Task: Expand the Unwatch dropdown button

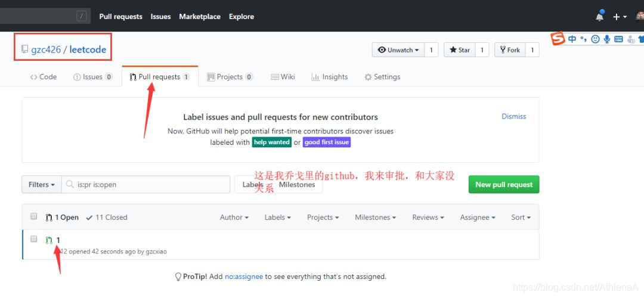Action: tap(398, 50)
